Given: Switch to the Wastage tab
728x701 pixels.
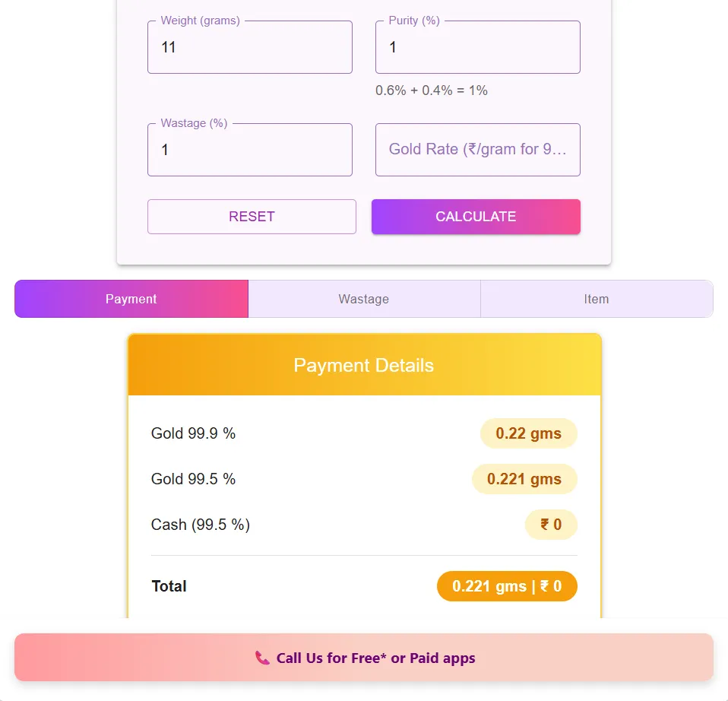Looking at the screenshot, I should click(364, 299).
